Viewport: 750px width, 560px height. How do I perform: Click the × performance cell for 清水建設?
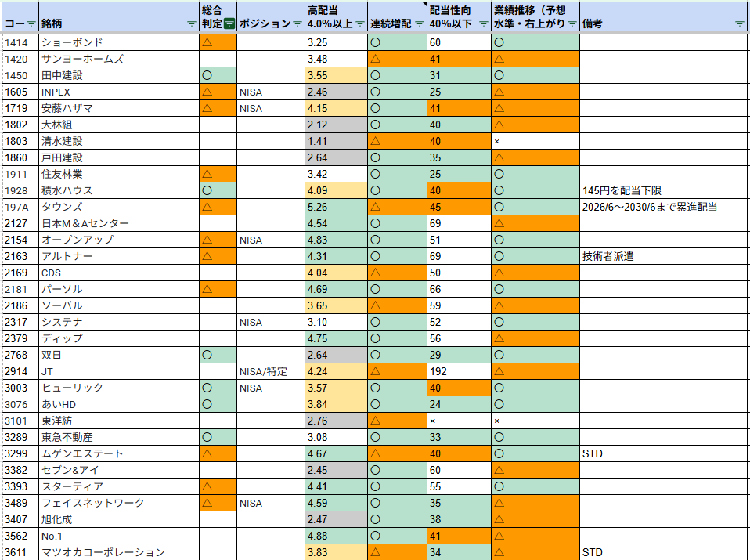tap(535, 141)
